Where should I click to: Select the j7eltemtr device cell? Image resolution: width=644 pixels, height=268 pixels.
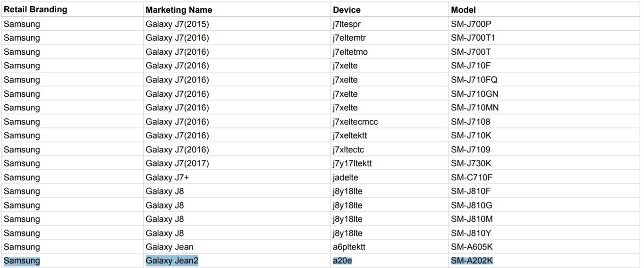point(349,38)
